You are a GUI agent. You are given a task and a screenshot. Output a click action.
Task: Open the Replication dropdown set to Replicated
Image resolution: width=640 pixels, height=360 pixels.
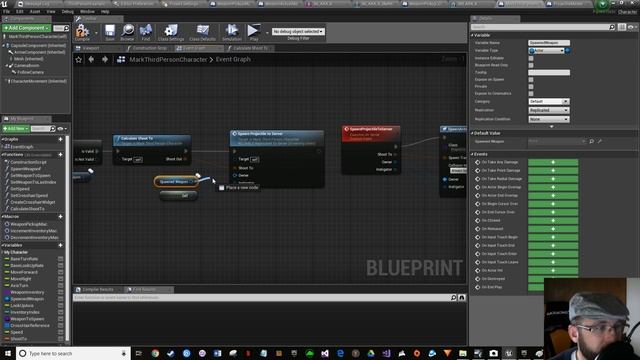tap(549, 110)
